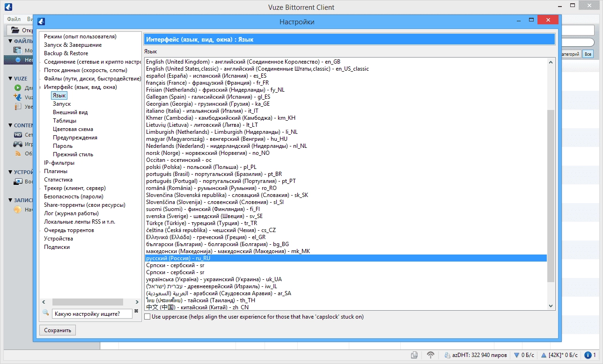Select polski (Polska) language entry

(x=346, y=167)
